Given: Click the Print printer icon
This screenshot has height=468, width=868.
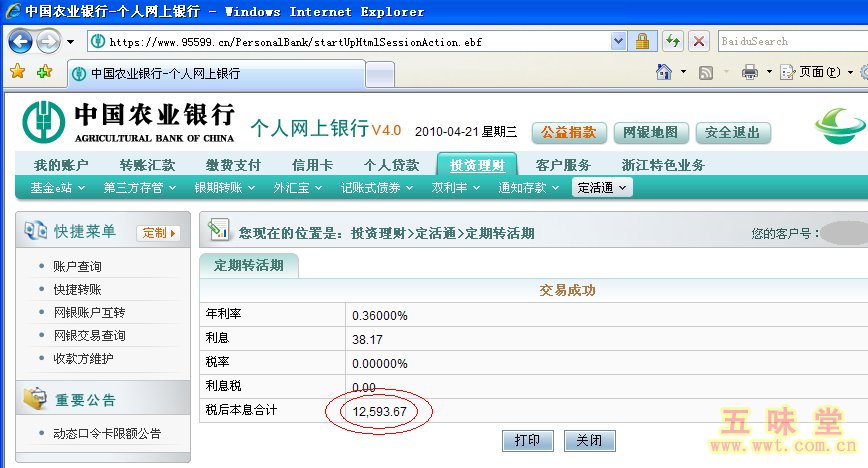Looking at the screenshot, I should [750, 72].
